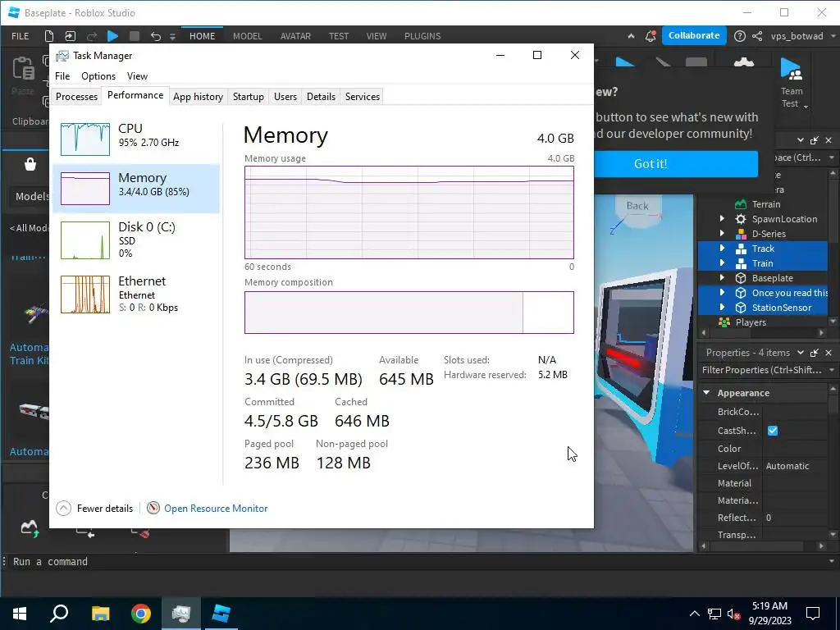Image resolution: width=840 pixels, height=630 pixels.
Task: Expand the StationSensor node arrow
Action: pos(722,308)
